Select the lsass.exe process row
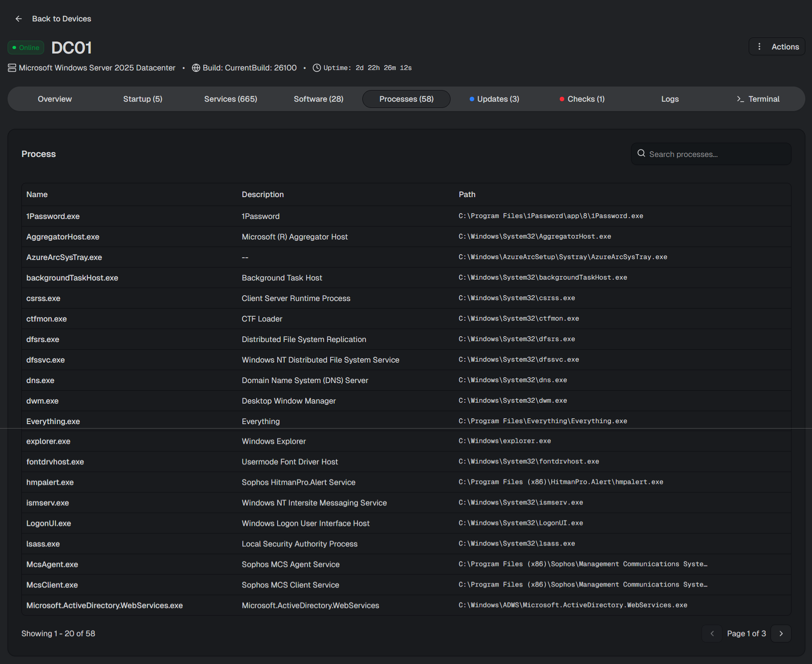The width and height of the screenshot is (812, 664). [x=43, y=544]
